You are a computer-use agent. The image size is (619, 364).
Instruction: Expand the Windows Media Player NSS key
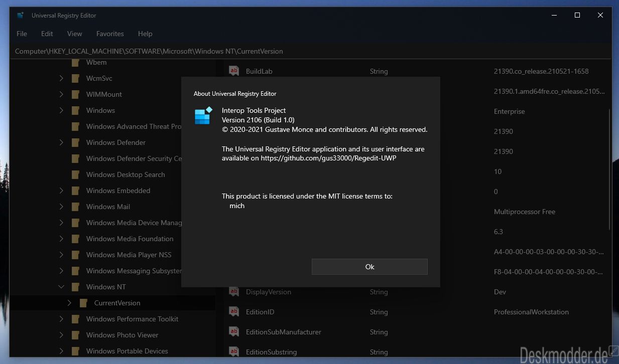pyautogui.click(x=61, y=255)
